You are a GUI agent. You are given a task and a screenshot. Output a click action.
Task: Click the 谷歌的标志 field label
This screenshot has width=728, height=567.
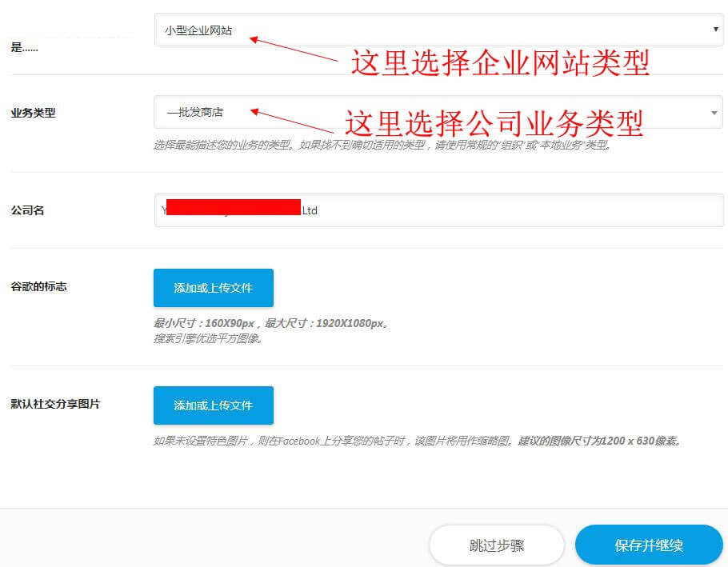(x=38, y=286)
